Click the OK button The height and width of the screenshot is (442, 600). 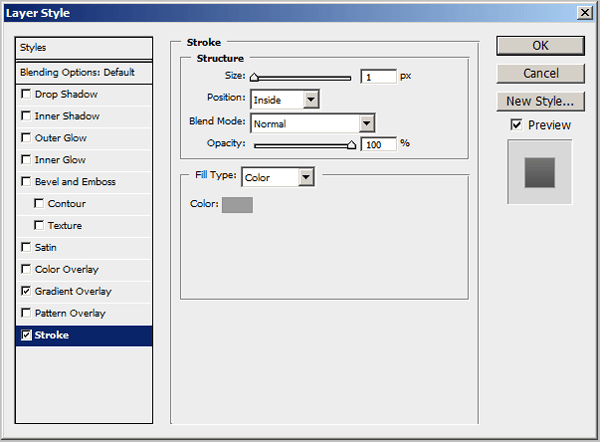click(540, 46)
